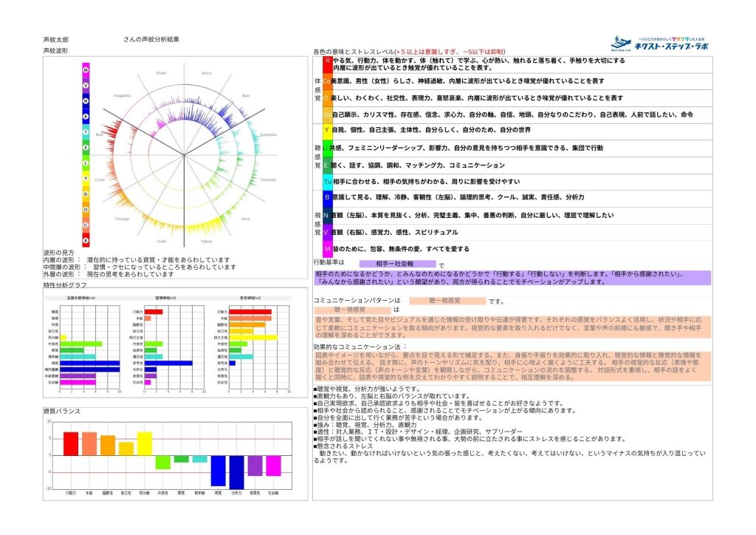This screenshot has height=535, width=756.
Task: Click the 独立性 axis label under balance chart
Action: coord(126,493)
